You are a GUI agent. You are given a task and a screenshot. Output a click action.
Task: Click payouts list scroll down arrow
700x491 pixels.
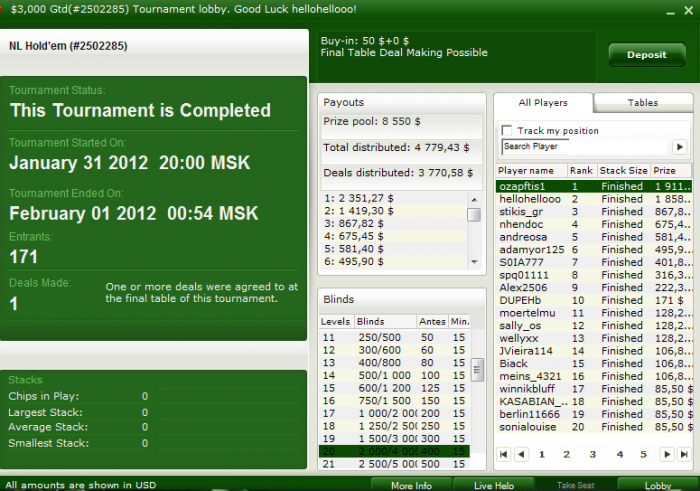pyautogui.click(x=474, y=262)
